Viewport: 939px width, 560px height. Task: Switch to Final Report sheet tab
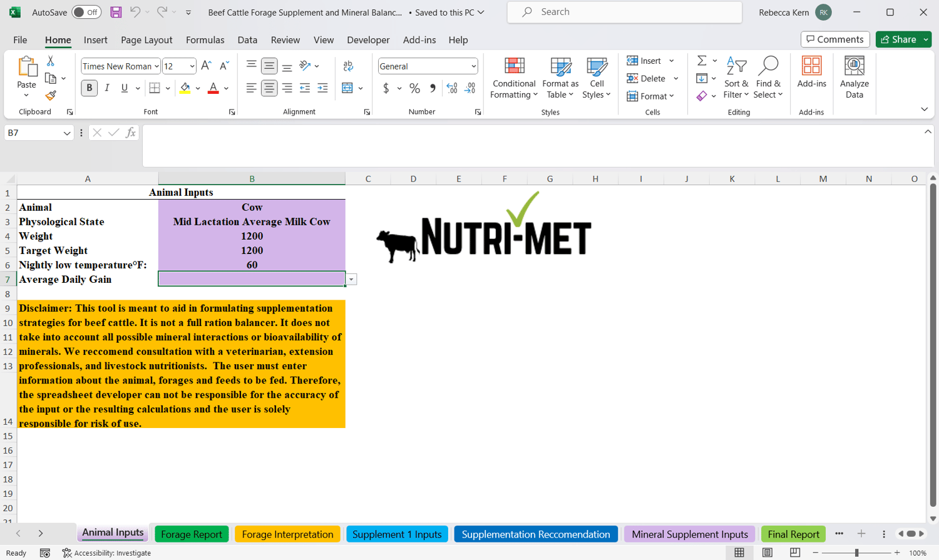[x=793, y=534]
